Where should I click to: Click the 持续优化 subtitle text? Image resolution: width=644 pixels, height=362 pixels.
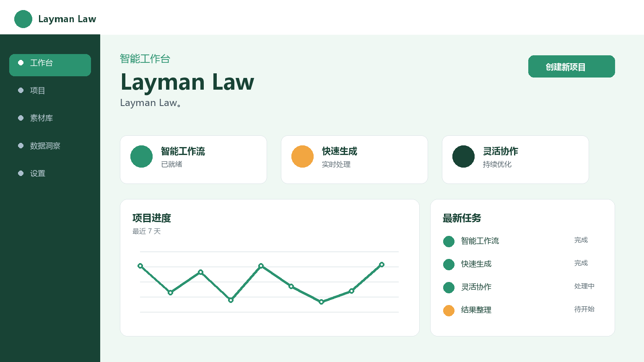[x=497, y=164]
